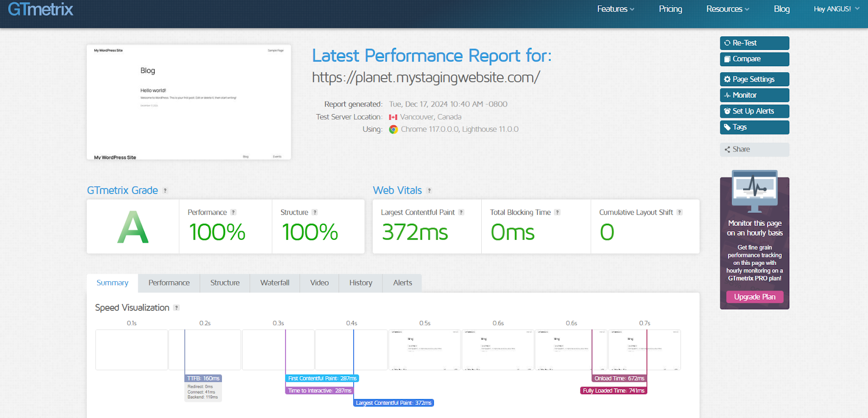Viewport: 868px width, 418px height.
Task: Go to the Pricing page
Action: pyautogui.click(x=671, y=9)
